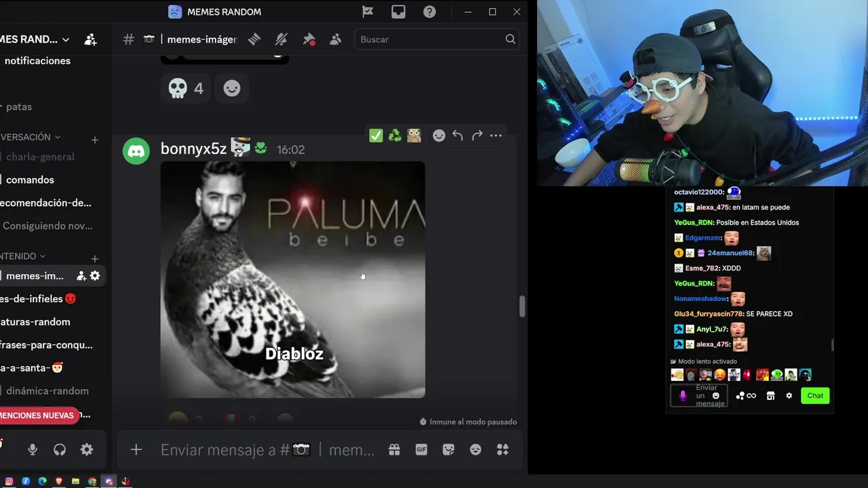Image resolution: width=868 pixels, height=488 pixels.
Task: Open the Inbox icon in title bar
Action: [398, 12]
